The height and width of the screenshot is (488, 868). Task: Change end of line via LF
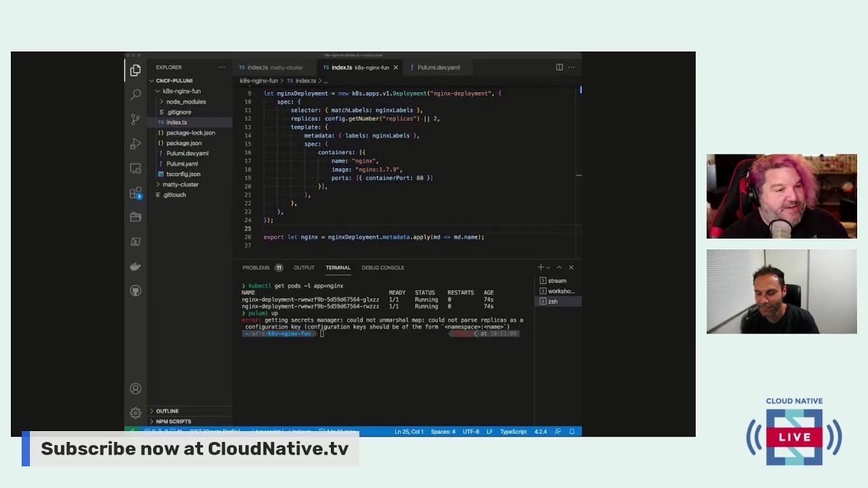coord(490,432)
